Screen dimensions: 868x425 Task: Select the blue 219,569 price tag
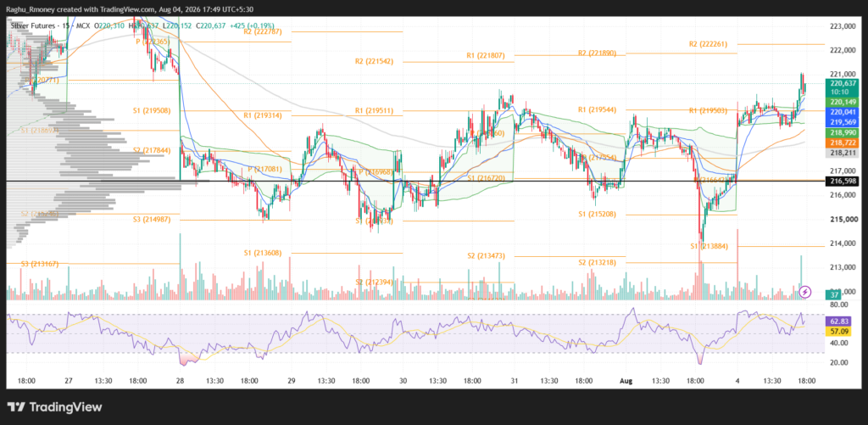842,121
